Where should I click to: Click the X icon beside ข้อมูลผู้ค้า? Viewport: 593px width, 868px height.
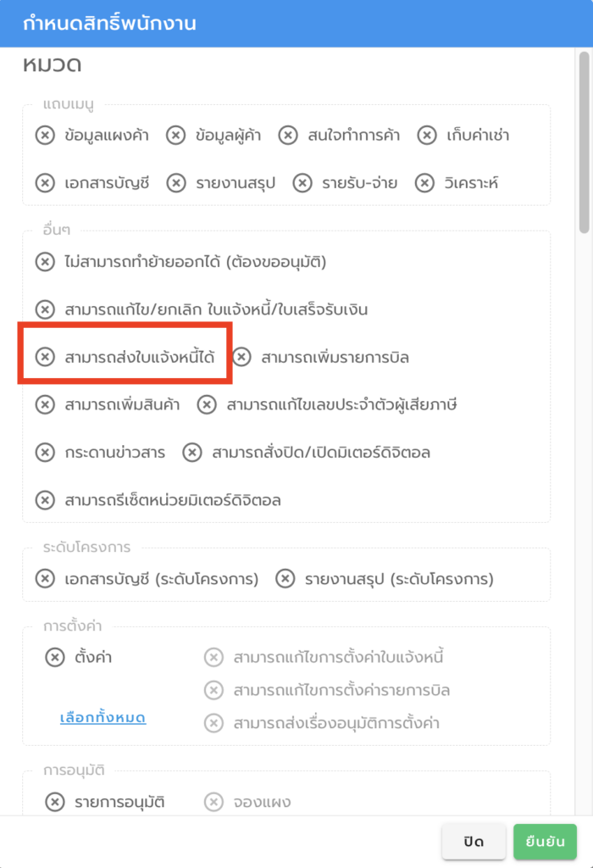tap(175, 135)
